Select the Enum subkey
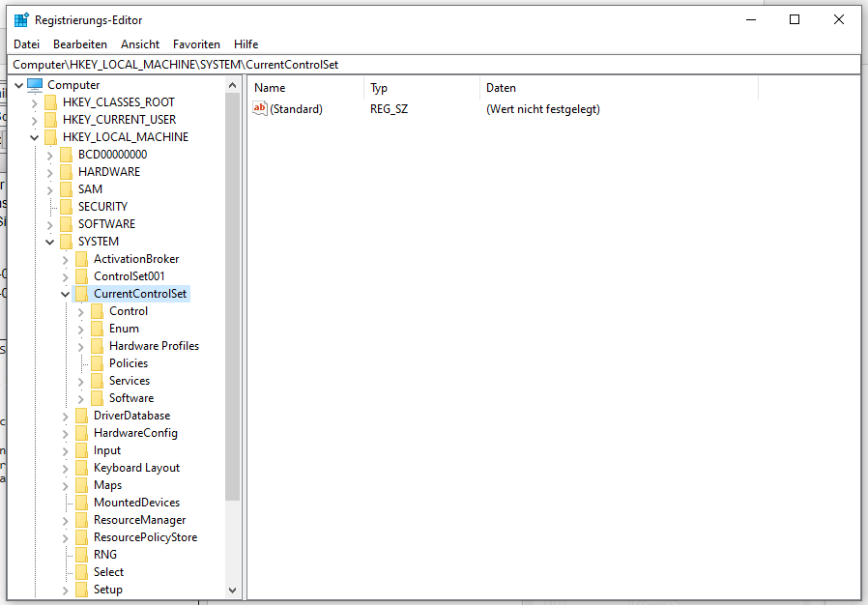 pos(124,329)
